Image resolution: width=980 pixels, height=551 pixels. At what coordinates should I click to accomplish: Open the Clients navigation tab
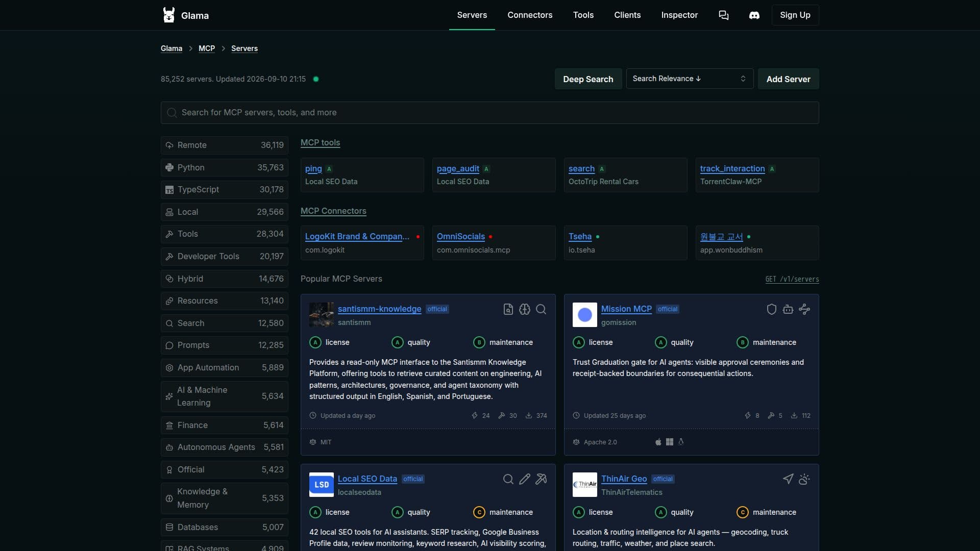pos(627,15)
